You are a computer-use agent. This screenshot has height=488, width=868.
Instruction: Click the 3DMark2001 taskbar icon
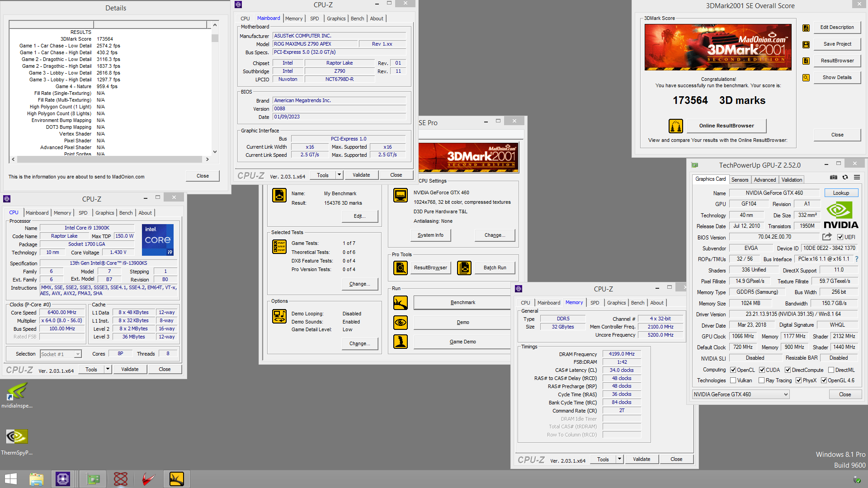pyautogui.click(x=176, y=479)
